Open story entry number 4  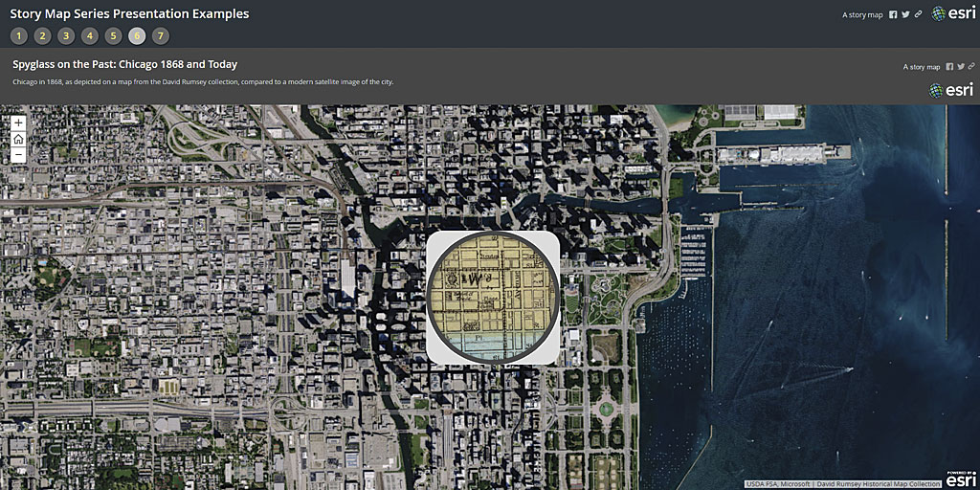pyautogui.click(x=89, y=35)
